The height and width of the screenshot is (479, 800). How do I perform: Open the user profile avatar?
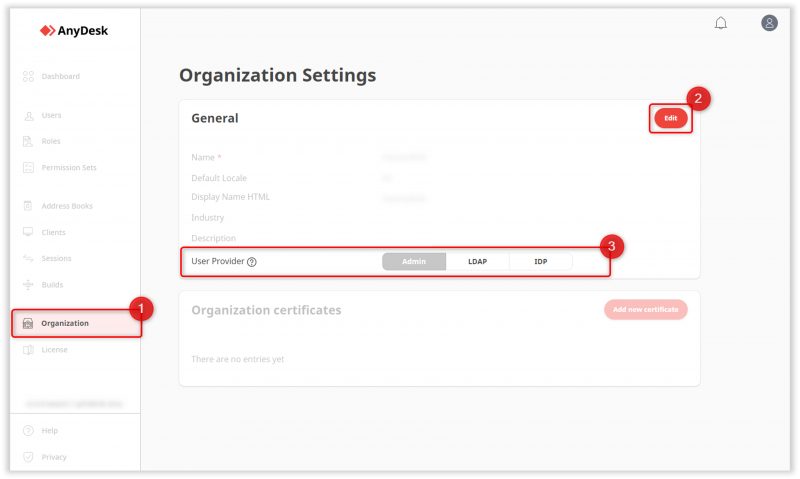pyautogui.click(x=769, y=23)
